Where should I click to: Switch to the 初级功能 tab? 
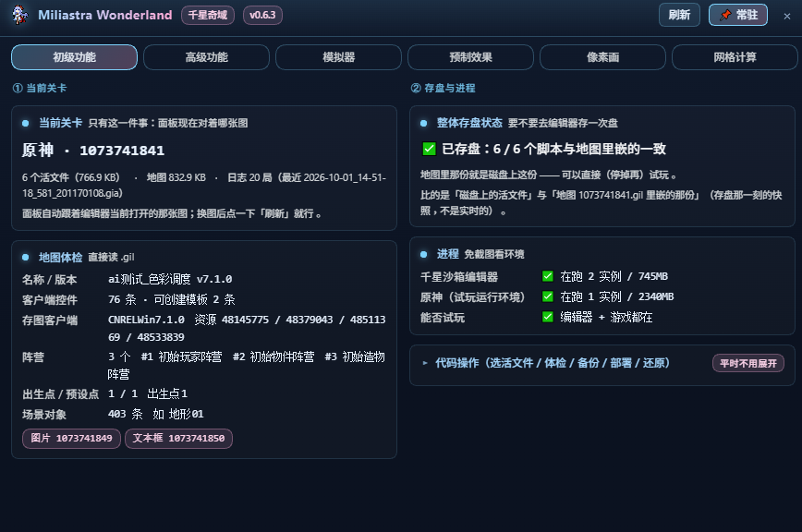coord(74,57)
